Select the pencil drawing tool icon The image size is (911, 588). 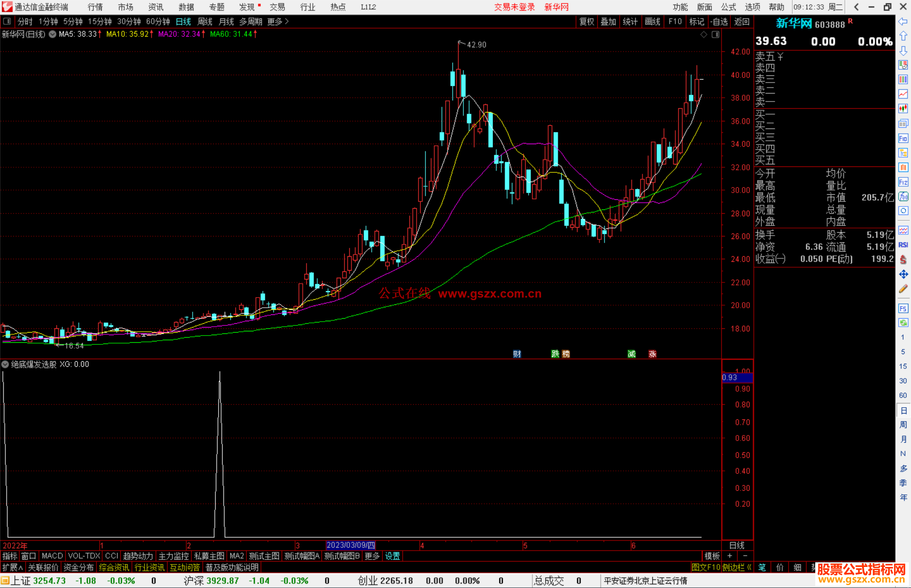(903, 289)
